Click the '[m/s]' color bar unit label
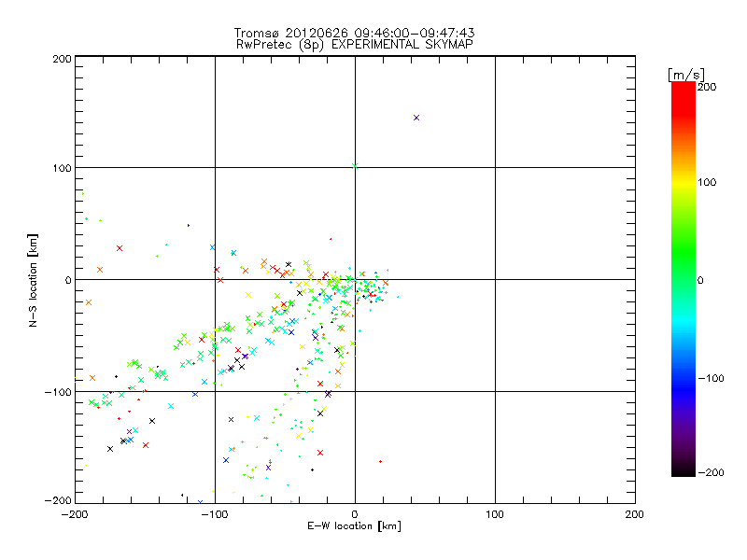747x560 pixels. (x=686, y=75)
